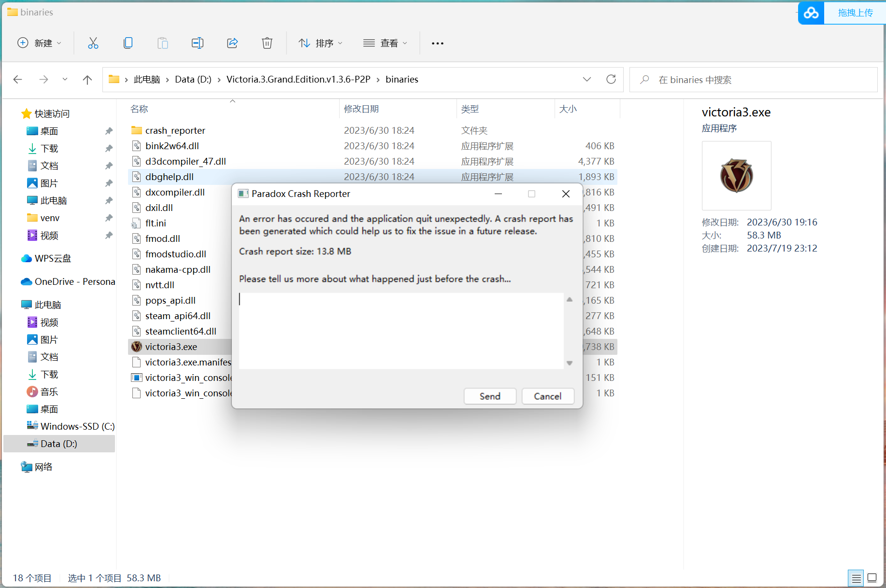The height and width of the screenshot is (588, 886).
Task: Go up one folder level
Action: [87, 80]
